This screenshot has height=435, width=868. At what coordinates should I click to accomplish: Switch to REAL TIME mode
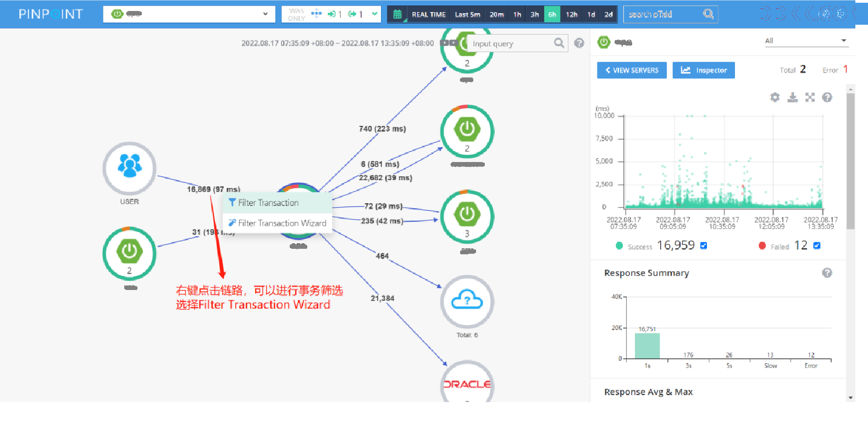click(429, 14)
